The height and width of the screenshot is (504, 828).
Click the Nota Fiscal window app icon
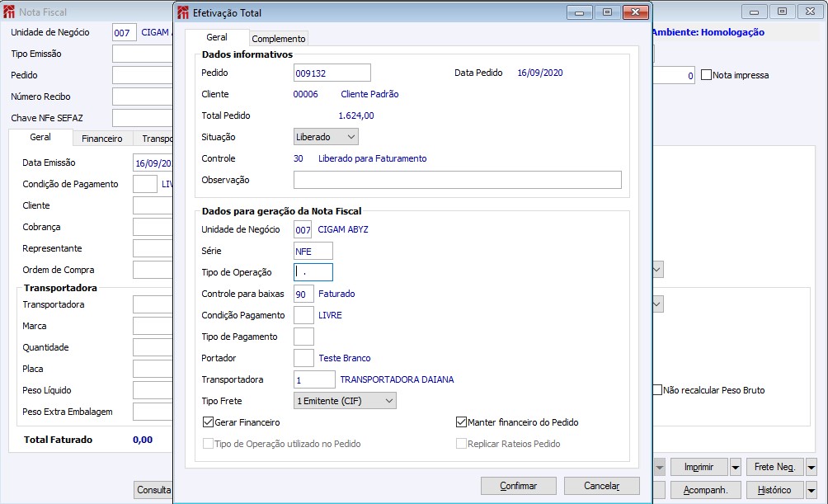point(9,12)
